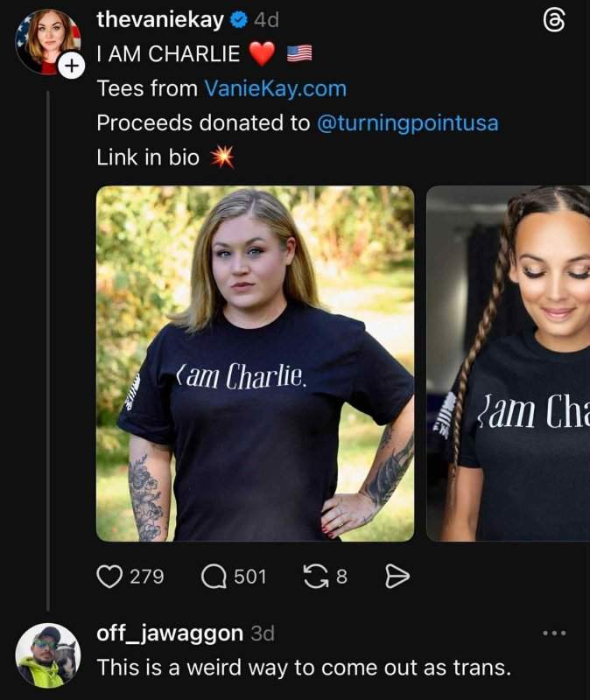Open the first t-shirt photo
Screen dimensions: 590x700
click(x=255, y=363)
